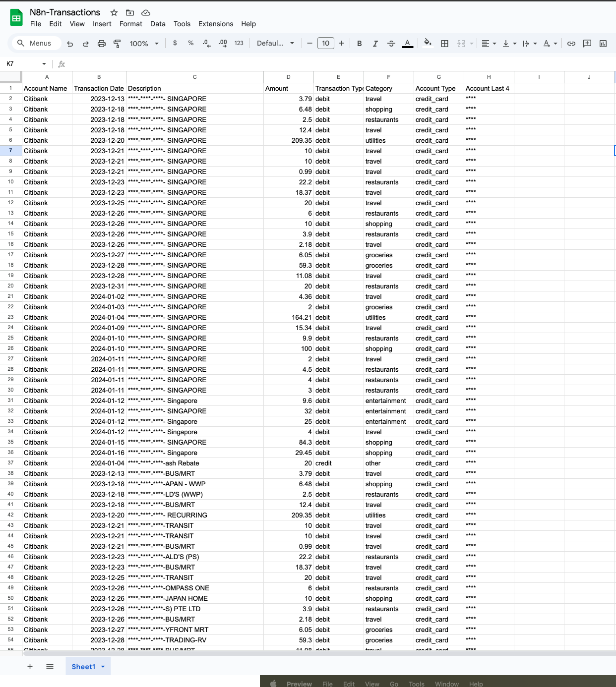Apply strikethrough to the cell

pos(391,43)
